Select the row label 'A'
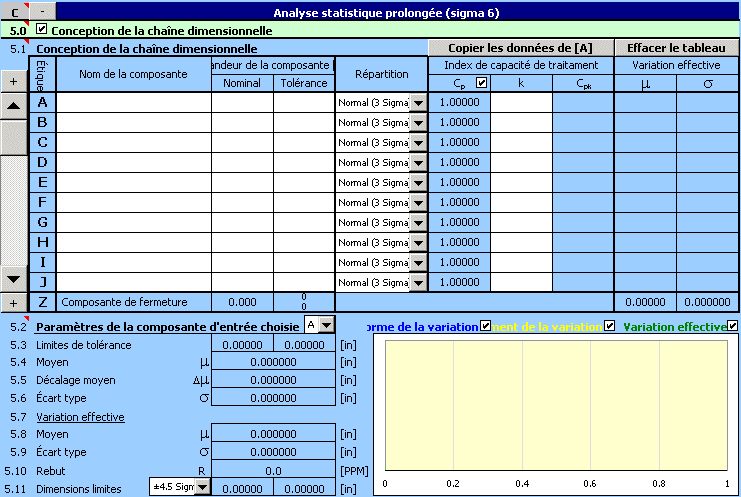 [x=43, y=103]
